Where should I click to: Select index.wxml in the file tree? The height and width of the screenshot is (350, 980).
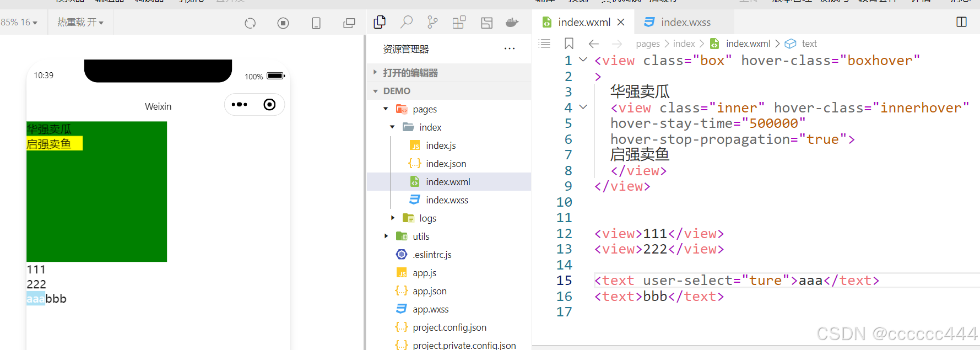(x=449, y=182)
